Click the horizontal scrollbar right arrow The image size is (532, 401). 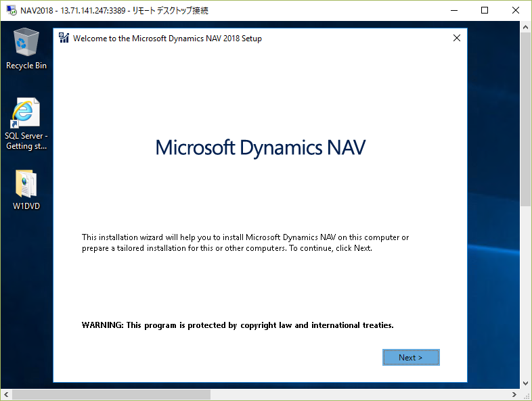pos(514,394)
